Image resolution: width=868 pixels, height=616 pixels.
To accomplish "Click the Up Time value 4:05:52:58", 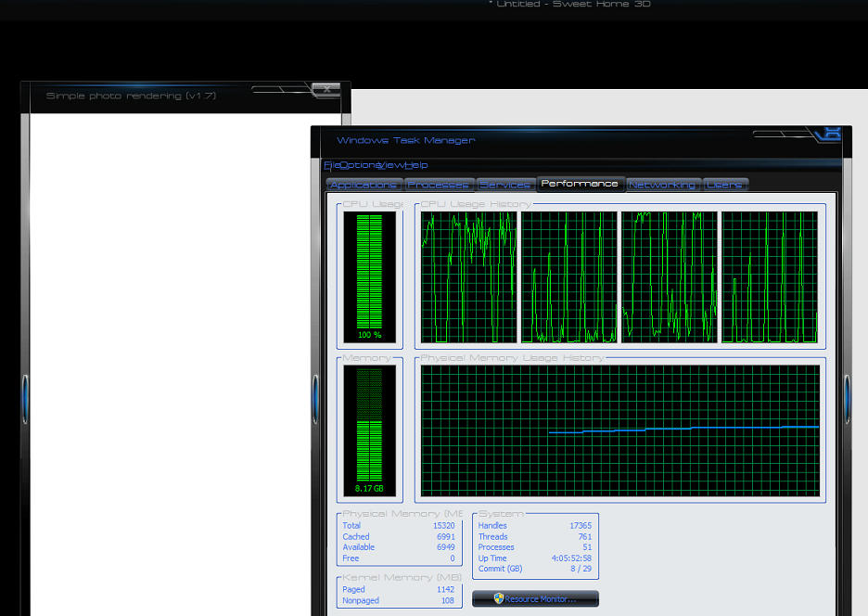I will pos(571,558).
